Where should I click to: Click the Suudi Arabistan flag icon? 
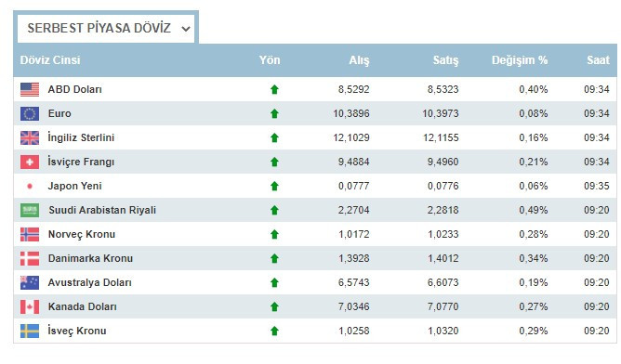tap(30, 210)
